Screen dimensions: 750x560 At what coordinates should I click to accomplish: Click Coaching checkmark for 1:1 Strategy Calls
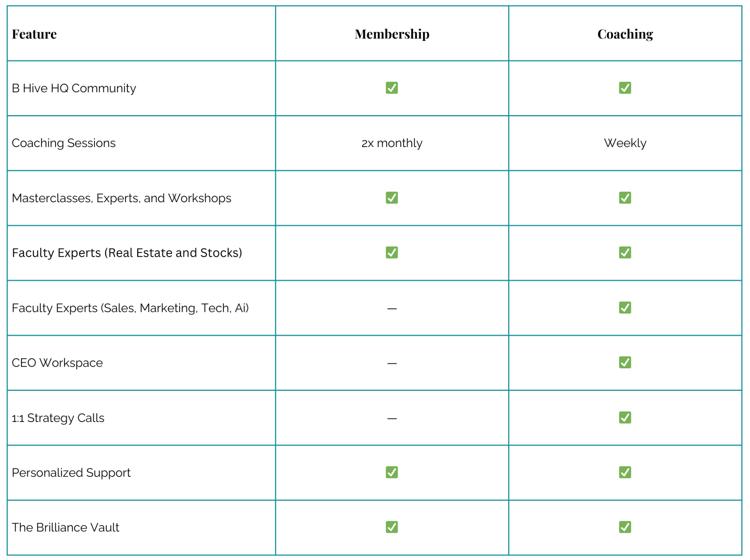[x=625, y=418]
